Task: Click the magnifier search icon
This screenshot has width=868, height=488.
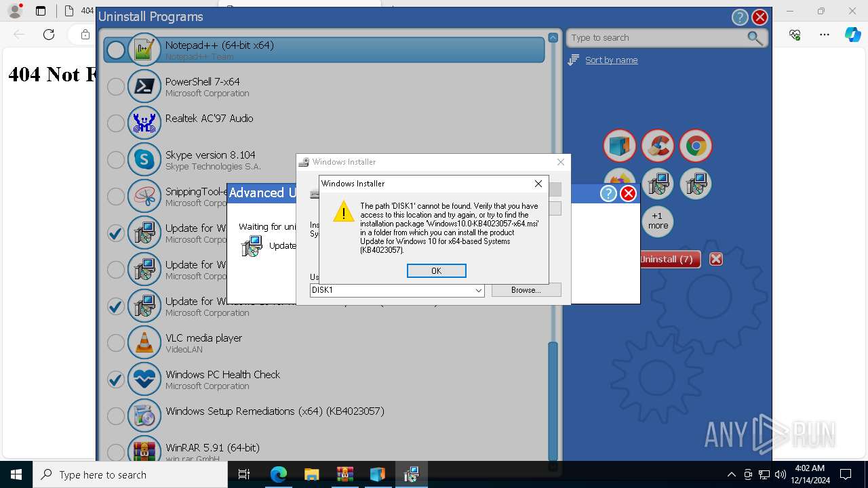Action: (755, 38)
